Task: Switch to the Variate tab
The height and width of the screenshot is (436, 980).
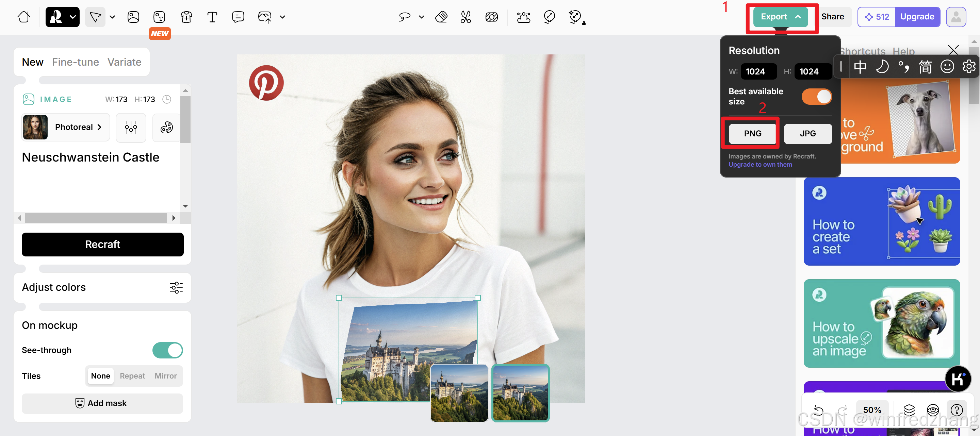Action: coord(124,62)
